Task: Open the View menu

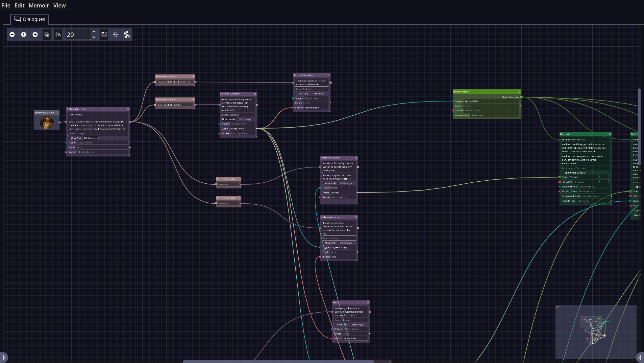Action: pyautogui.click(x=59, y=5)
